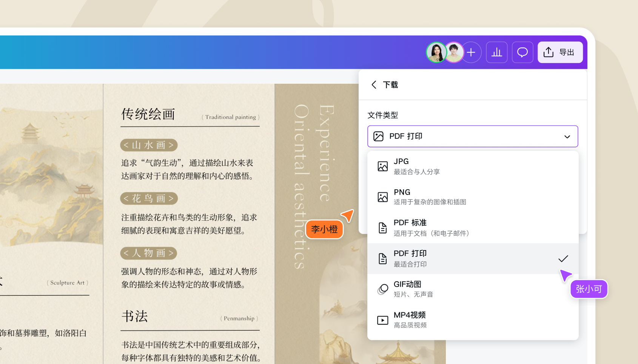Click the MP4 video play icon

[383, 320]
